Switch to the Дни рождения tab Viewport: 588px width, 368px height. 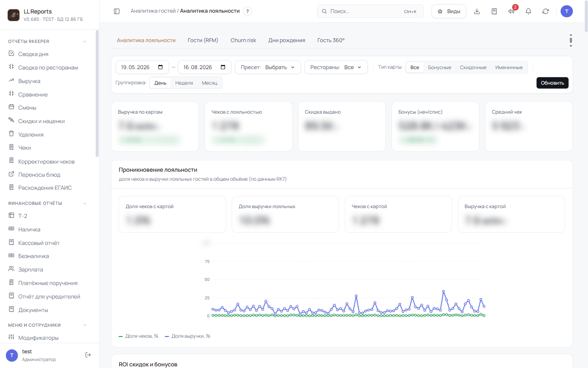coord(287,40)
